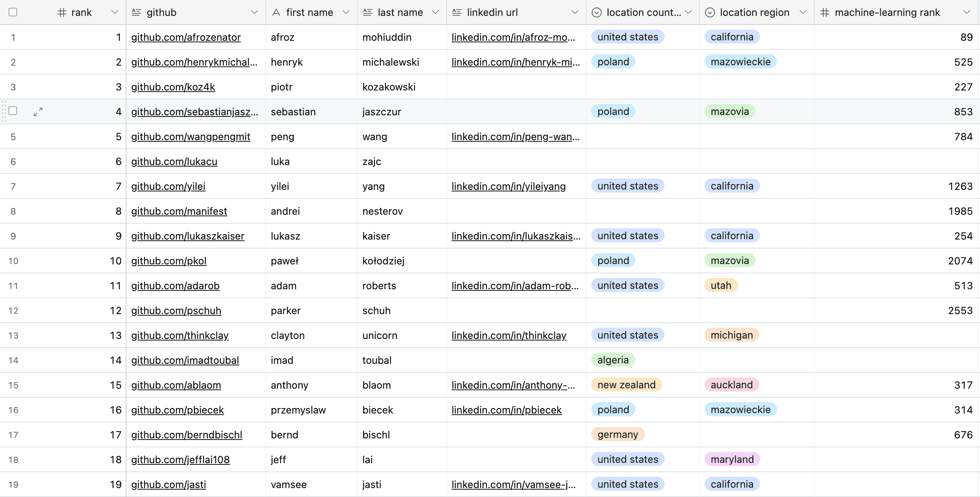Select the united states location tag in row 1
Image resolution: width=980 pixels, height=497 pixels.
pyautogui.click(x=627, y=36)
